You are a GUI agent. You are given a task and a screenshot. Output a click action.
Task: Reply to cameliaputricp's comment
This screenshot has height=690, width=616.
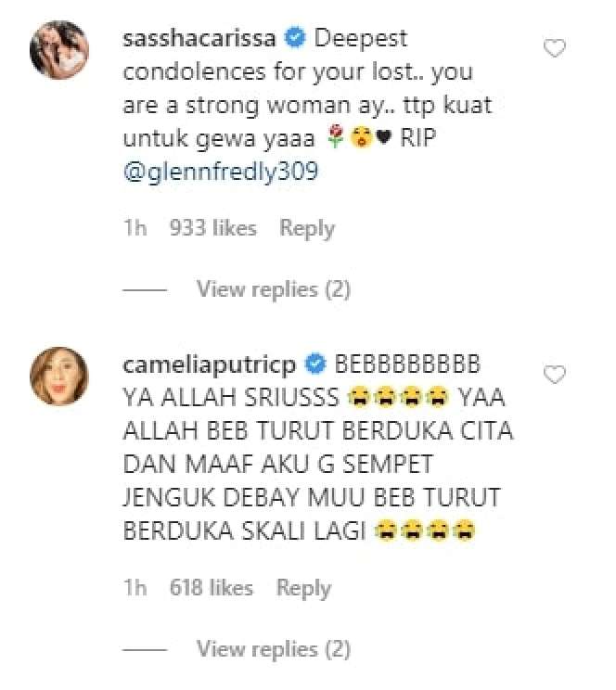[303, 588]
